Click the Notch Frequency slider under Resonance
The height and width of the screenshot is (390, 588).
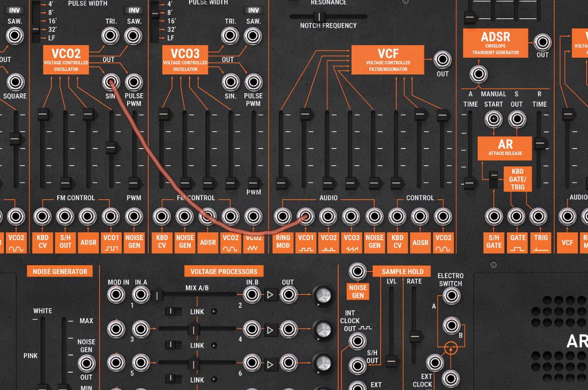(x=320, y=17)
